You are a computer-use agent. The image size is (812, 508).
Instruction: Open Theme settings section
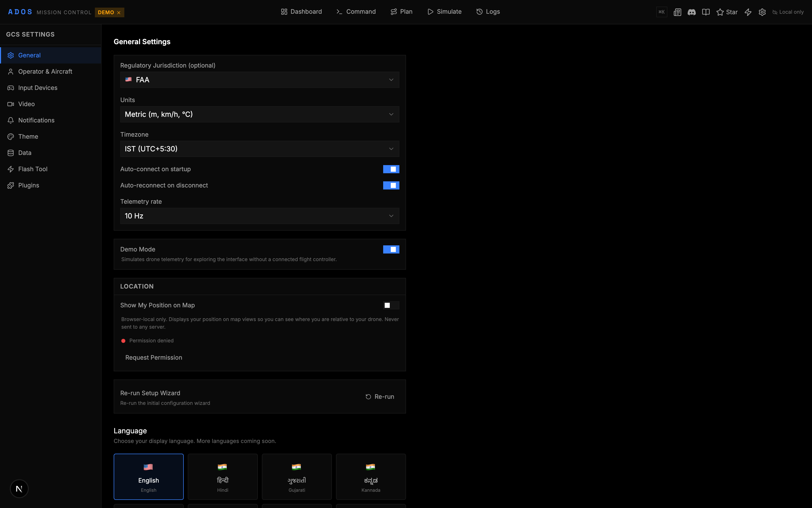pyautogui.click(x=51, y=136)
